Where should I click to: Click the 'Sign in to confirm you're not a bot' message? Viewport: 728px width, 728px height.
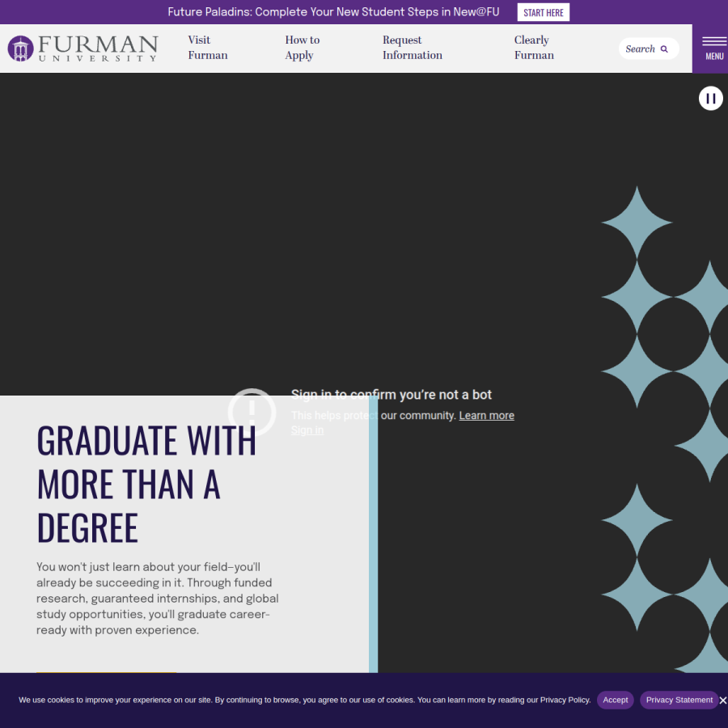click(x=392, y=395)
